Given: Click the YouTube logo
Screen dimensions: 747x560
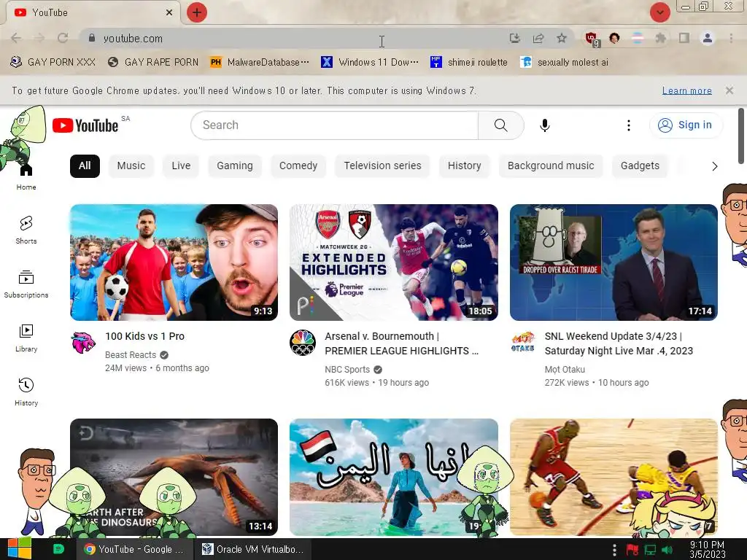Looking at the screenshot, I should tap(85, 125).
